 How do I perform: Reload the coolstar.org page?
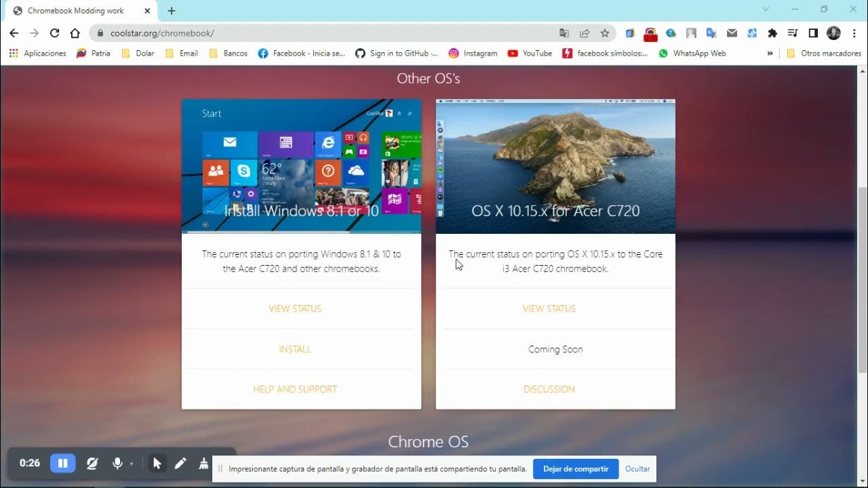(x=54, y=33)
